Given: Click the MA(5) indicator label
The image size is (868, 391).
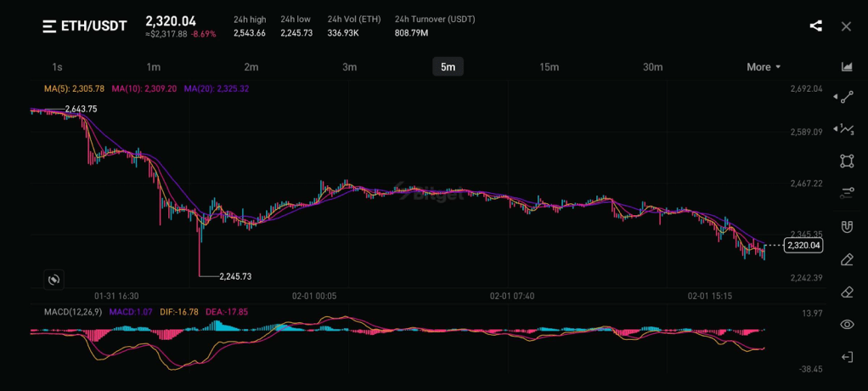Looking at the screenshot, I should coord(74,88).
